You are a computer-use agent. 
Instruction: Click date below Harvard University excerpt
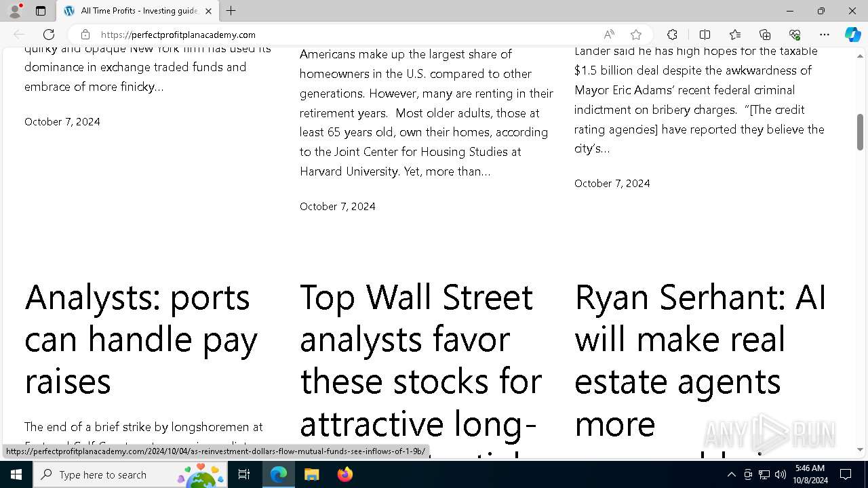click(x=338, y=207)
